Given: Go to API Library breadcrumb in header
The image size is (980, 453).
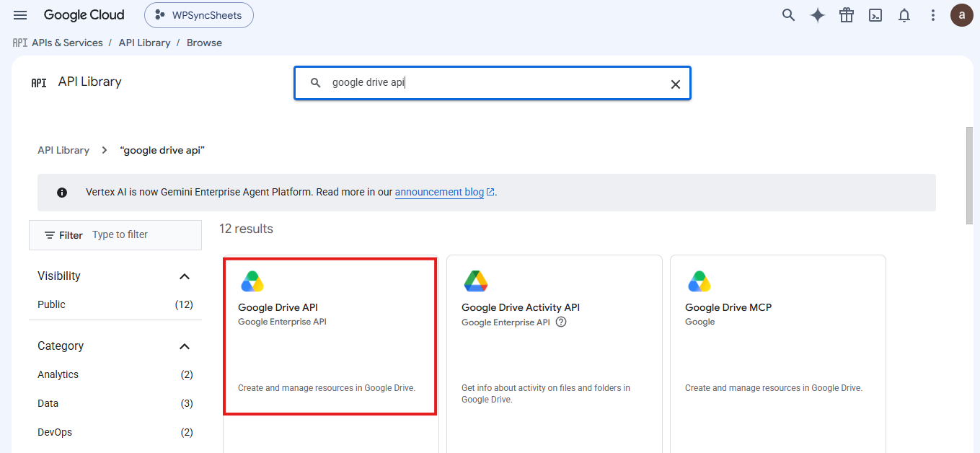Looking at the screenshot, I should pos(144,43).
